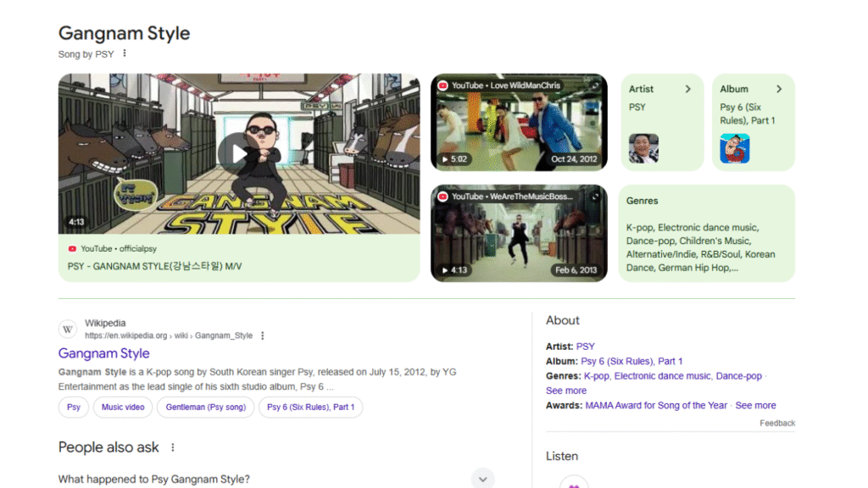Screen dimensions: 868x488
Task: Click the Wikipedia favicon
Action: pyautogui.click(x=68, y=330)
